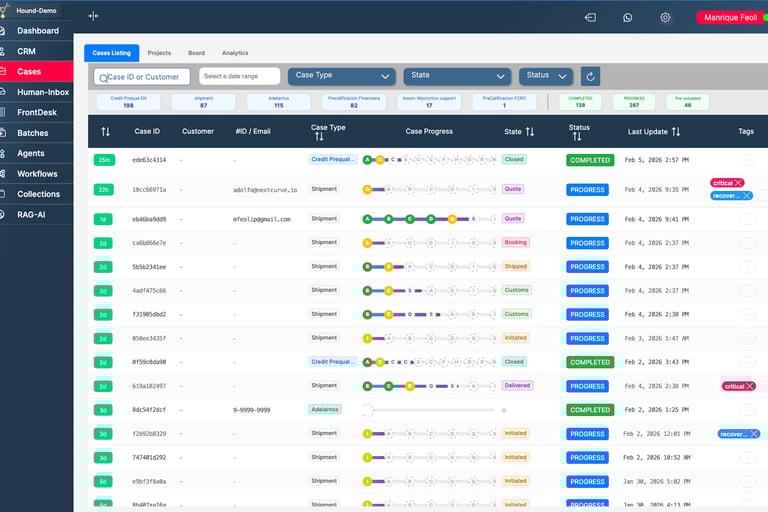Screen dimensions: 768x512
Task: Remove recover tag on case 18cc66971a
Action: 746,195
